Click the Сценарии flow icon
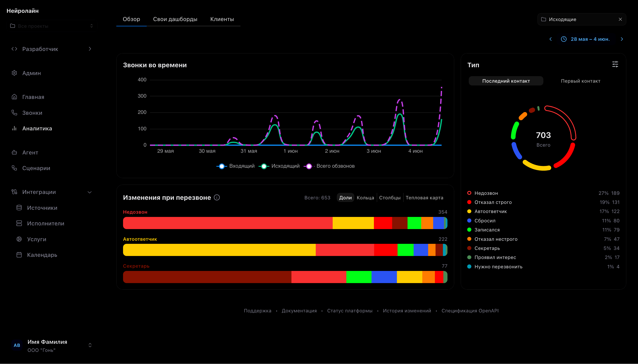 14,168
